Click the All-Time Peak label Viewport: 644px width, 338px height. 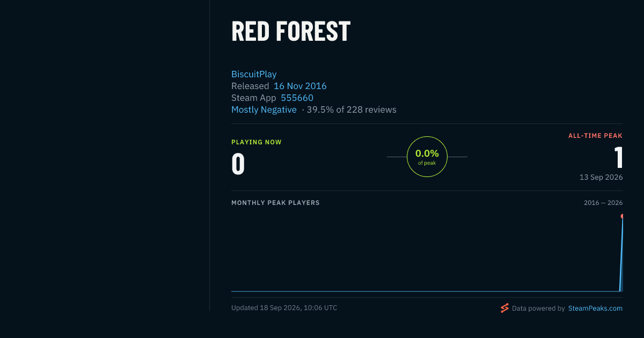[595, 136]
